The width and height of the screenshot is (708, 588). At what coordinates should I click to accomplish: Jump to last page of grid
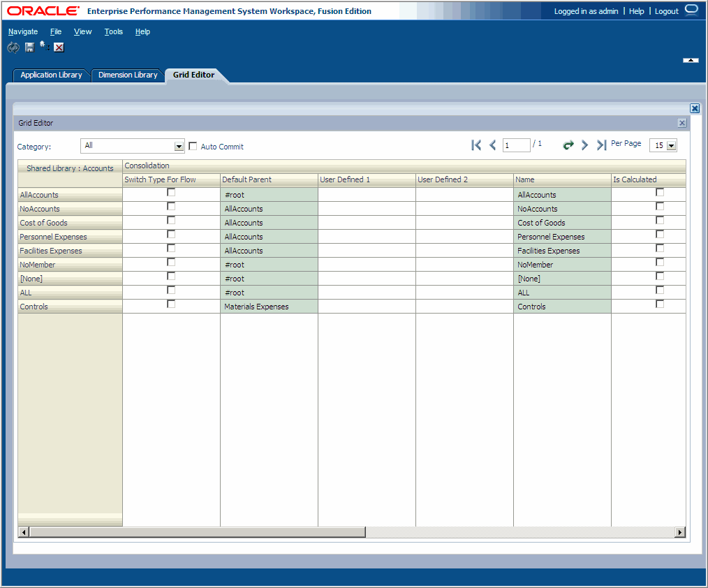[601, 145]
